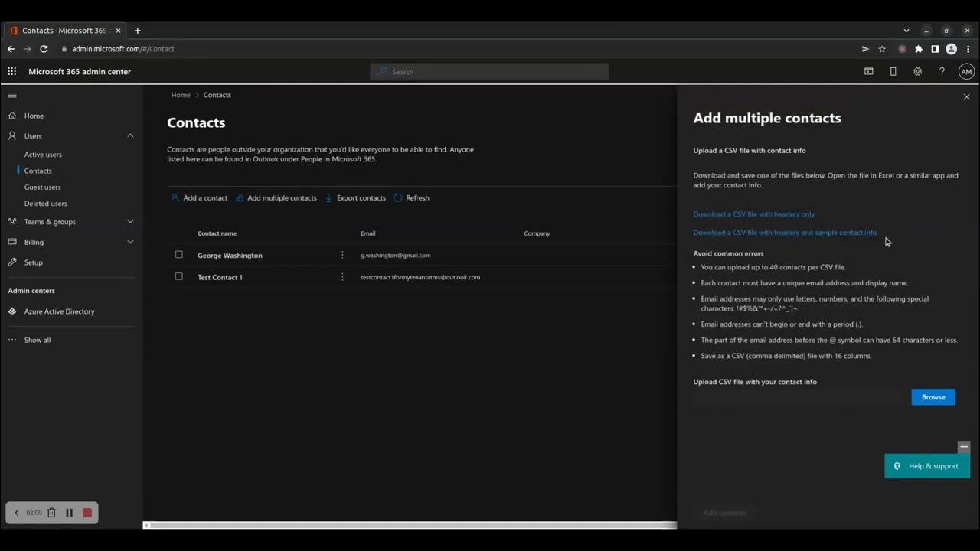The width and height of the screenshot is (980, 551).
Task: Click g.washington@gmail.com email cell
Action: point(396,256)
